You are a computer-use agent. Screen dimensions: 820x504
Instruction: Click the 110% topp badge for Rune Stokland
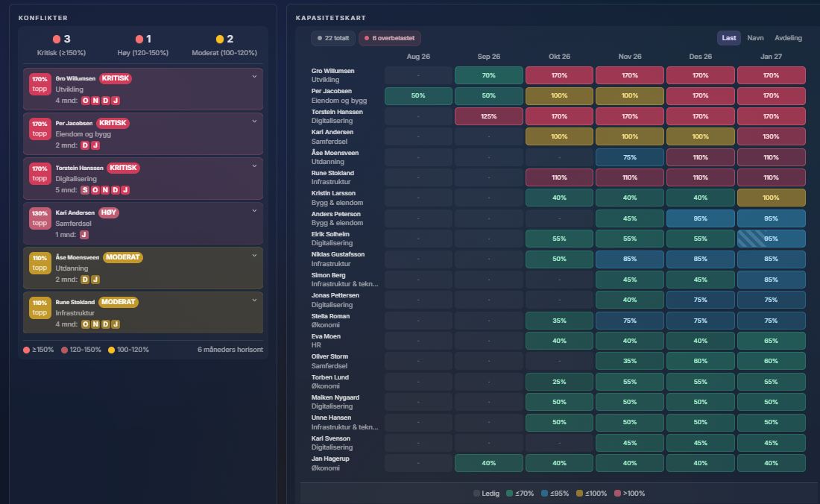pos(40,307)
